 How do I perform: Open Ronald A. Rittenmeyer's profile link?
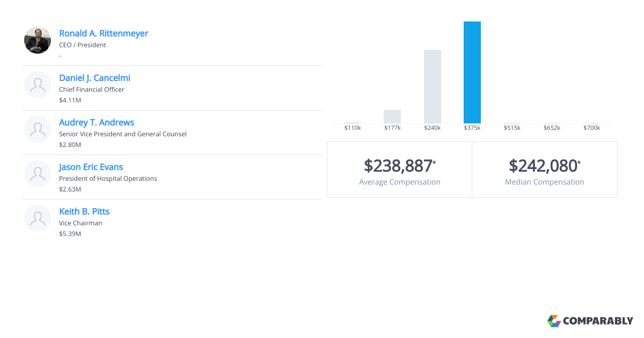coord(104,33)
